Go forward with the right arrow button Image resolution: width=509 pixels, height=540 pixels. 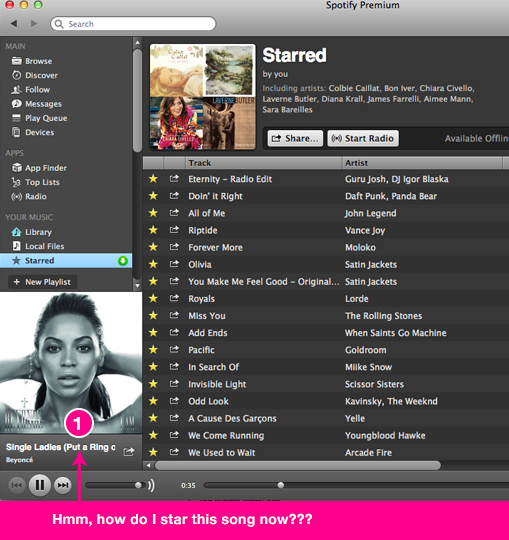34,24
